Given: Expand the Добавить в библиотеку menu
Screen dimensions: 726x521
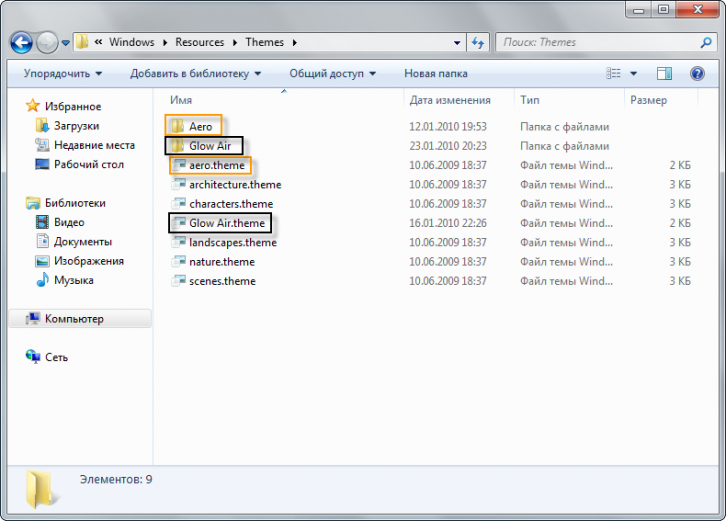Looking at the screenshot, I should pos(195,73).
